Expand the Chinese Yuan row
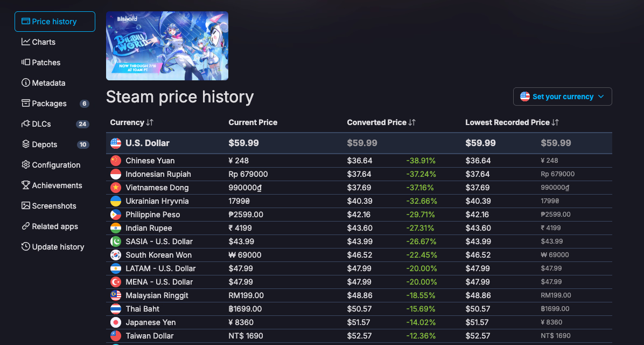Image resolution: width=644 pixels, height=345 pixels. tap(359, 160)
